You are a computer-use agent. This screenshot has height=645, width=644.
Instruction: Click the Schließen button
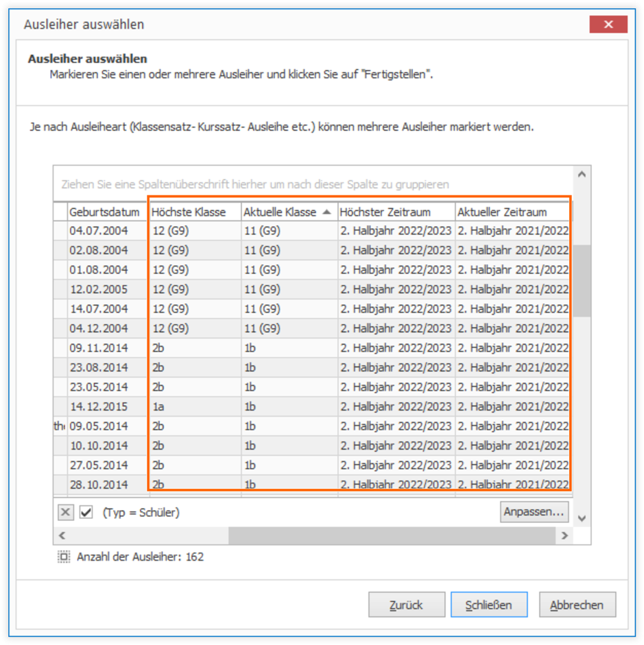489,605
